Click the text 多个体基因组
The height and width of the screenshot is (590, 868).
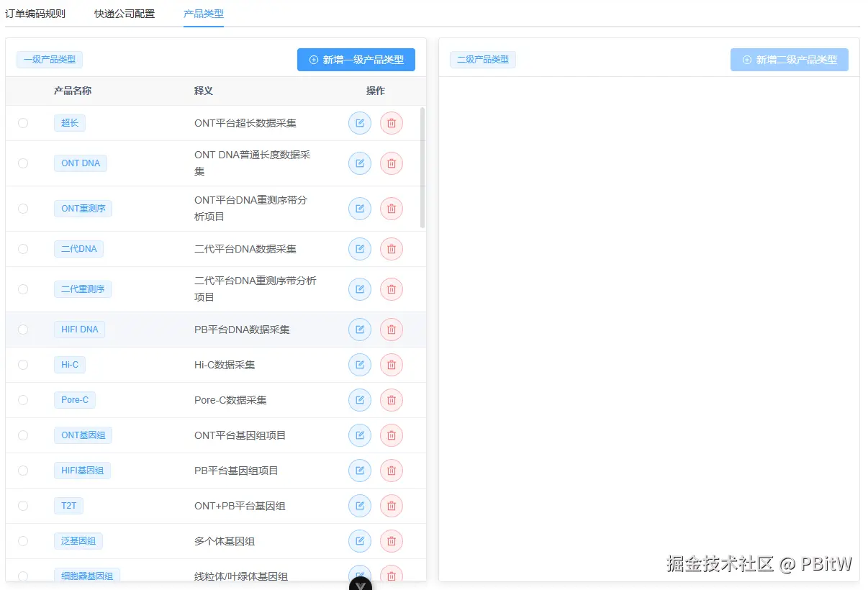[x=225, y=541]
